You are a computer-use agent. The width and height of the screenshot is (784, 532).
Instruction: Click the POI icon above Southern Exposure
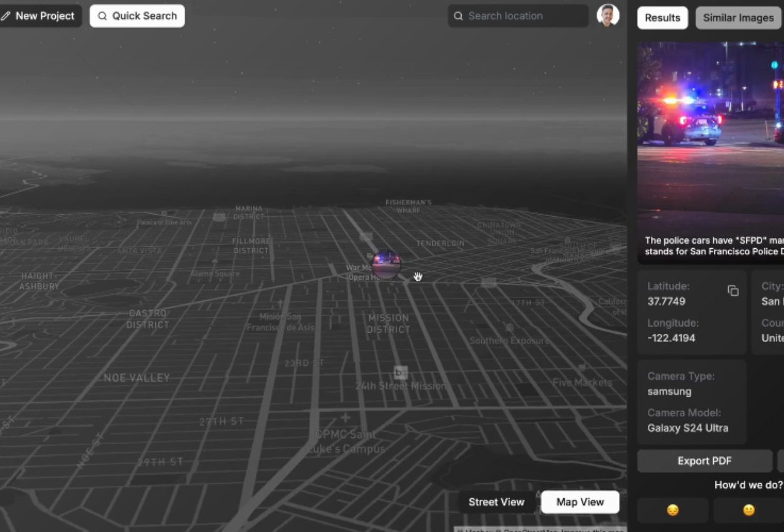(509, 328)
